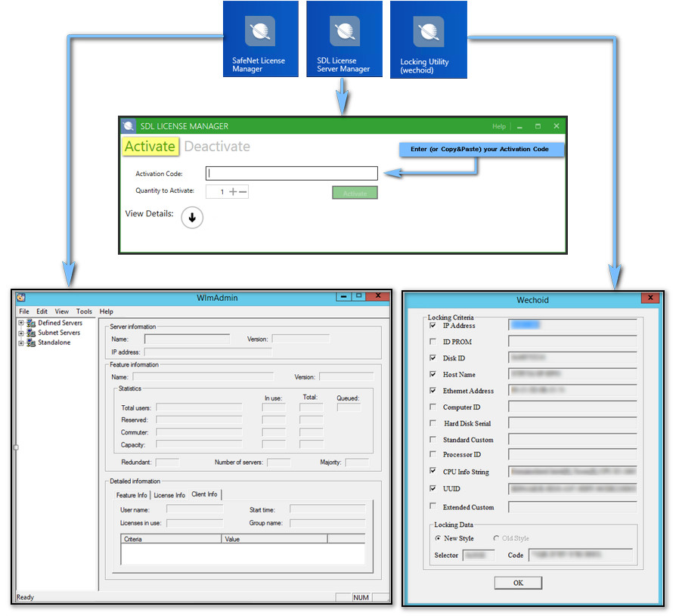Enable the Standard Custom checkbox

[x=433, y=439]
